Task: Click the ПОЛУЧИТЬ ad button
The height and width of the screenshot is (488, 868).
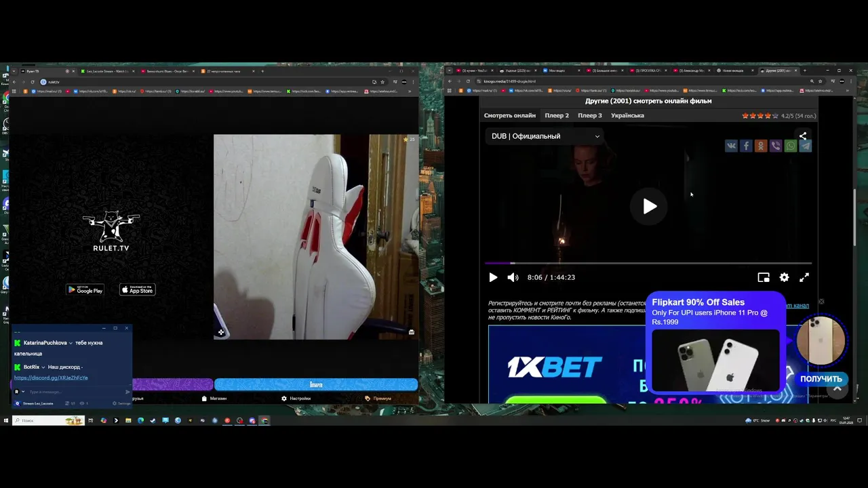Action: 821,379
